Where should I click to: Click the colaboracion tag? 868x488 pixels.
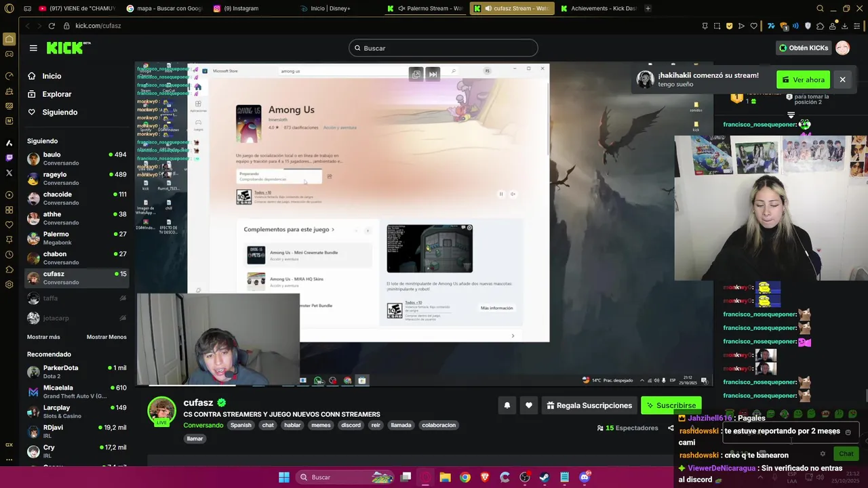[438, 425]
